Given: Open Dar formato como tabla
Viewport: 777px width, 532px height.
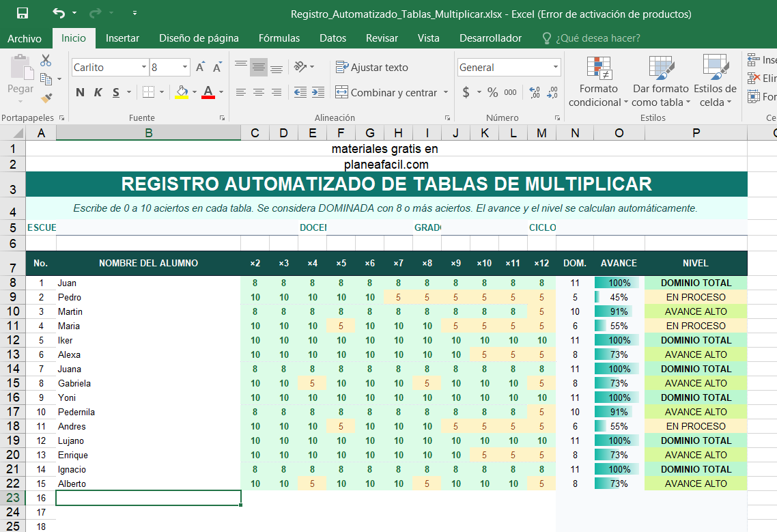Looking at the screenshot, I should pyautogui.click(x=660, y=81).
